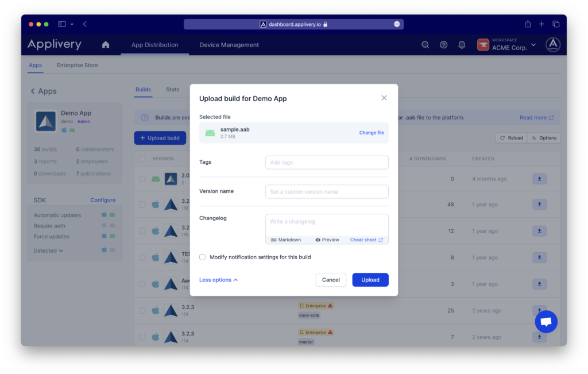
Task: Click inside the changelog text area
Action: (327, 224)
